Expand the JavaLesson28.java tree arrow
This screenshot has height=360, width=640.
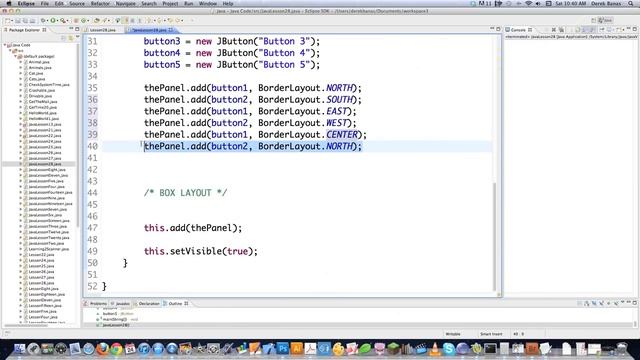[21, 164]
